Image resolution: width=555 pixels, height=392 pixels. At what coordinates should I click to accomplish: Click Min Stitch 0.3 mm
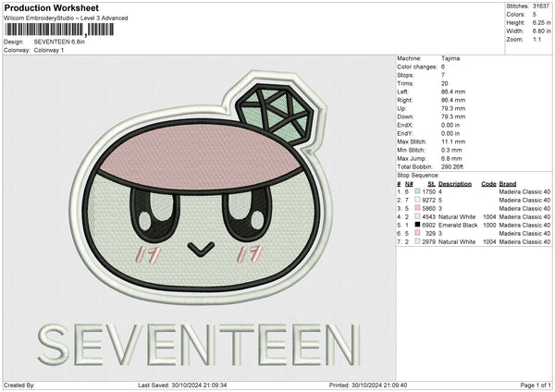click(451, 150)
